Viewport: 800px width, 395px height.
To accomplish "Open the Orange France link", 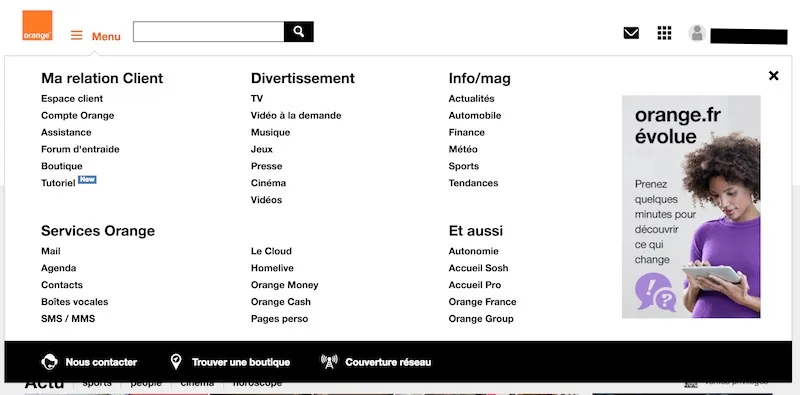I will click(x=483, y=302).
